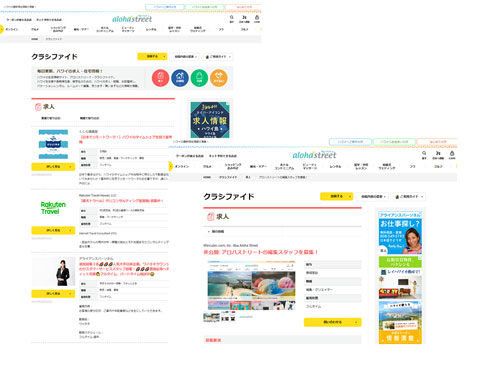This screenshot has height=380, width=494.
Task: Click blue outlined top button on listing page
Action: (x=165, y=7)
